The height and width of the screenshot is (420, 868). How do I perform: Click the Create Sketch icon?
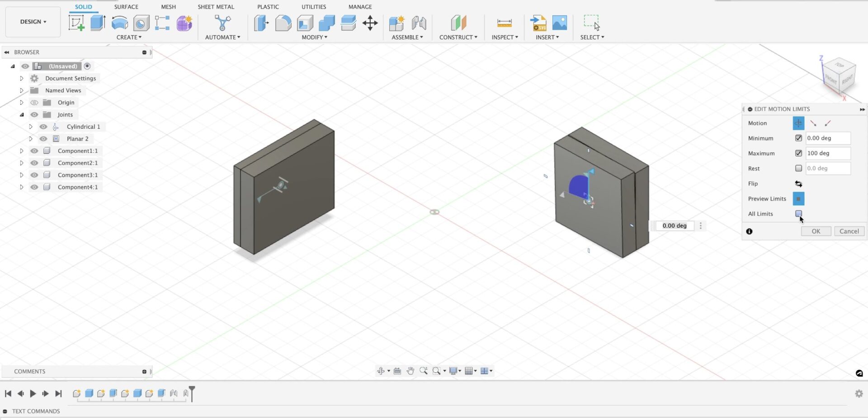pyautogui.click(x=76, y=23)
